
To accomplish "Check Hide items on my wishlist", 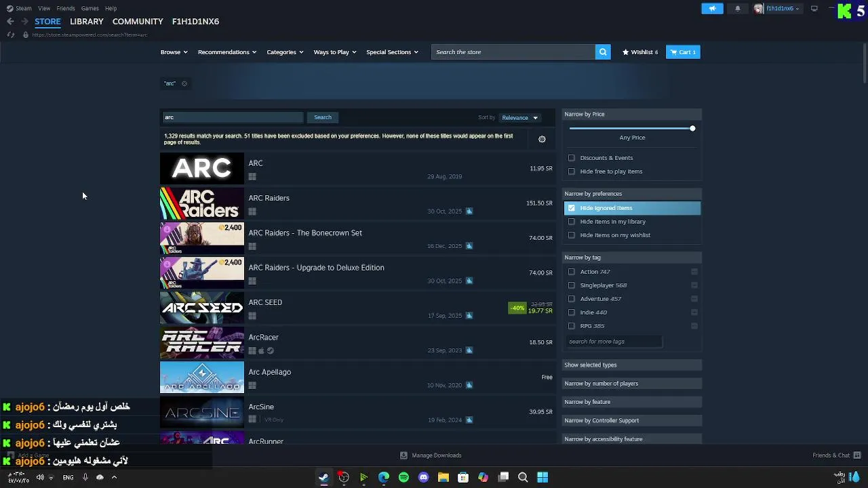I will tap(572, 235).
